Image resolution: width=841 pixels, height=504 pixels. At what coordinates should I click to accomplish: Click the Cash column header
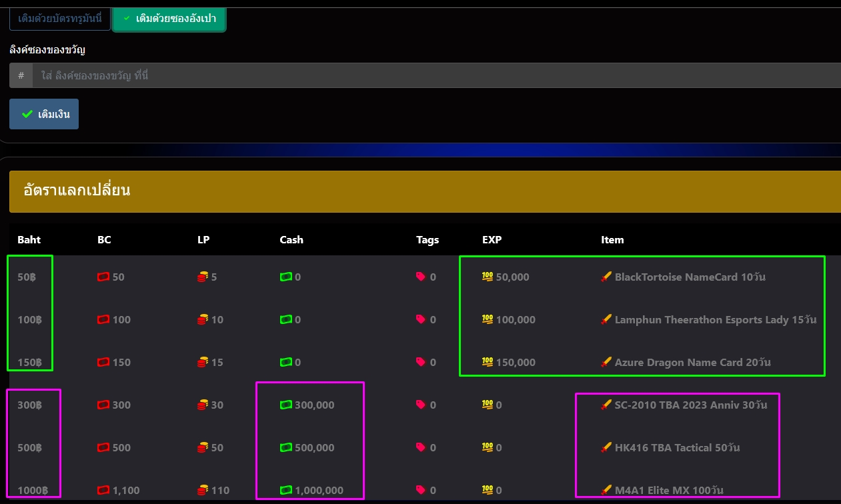click(x=291, y=239)
